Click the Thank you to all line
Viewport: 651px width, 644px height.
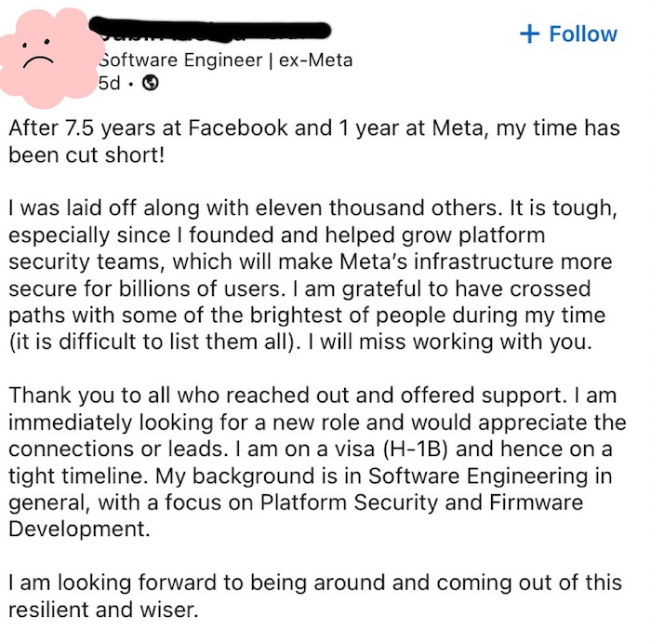pyautogui.click(x=312, y=396)
